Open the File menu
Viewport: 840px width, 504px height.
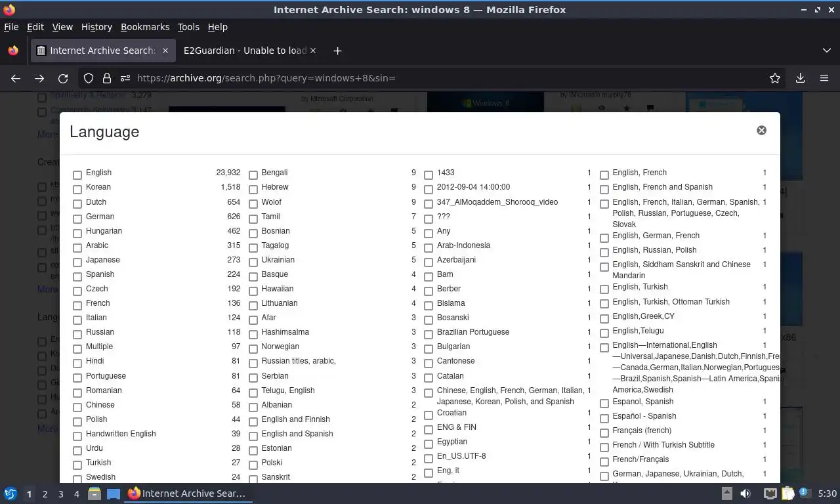tap(11, 27)
